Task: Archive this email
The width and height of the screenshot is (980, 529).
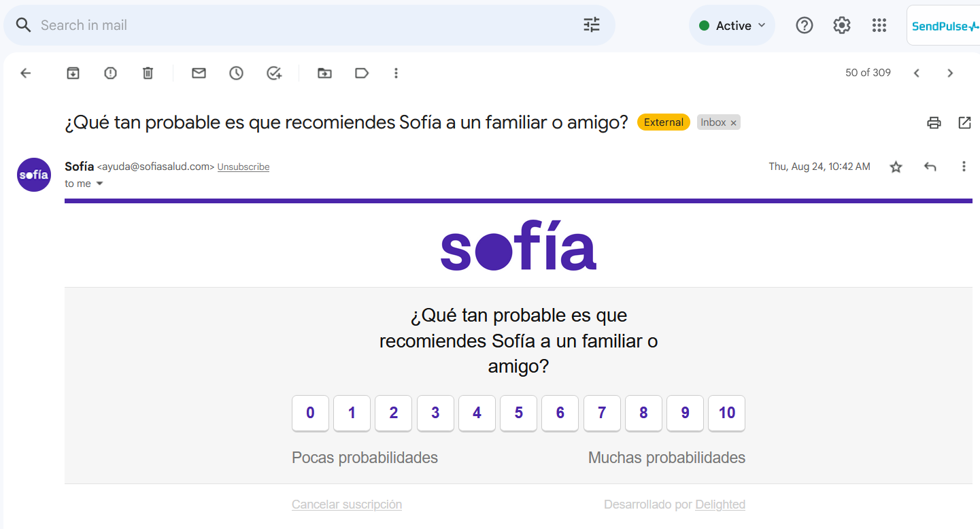Action: coord(73,73)
